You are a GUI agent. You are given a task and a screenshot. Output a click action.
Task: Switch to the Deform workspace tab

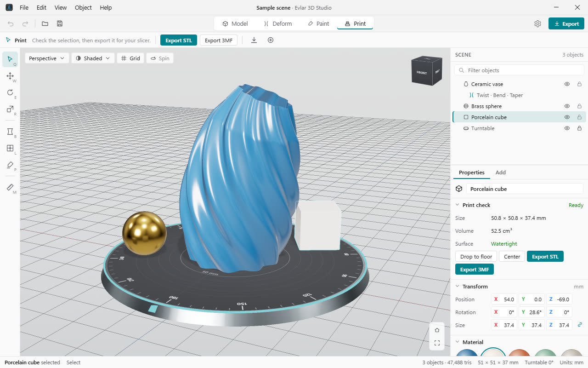[278, 23]
